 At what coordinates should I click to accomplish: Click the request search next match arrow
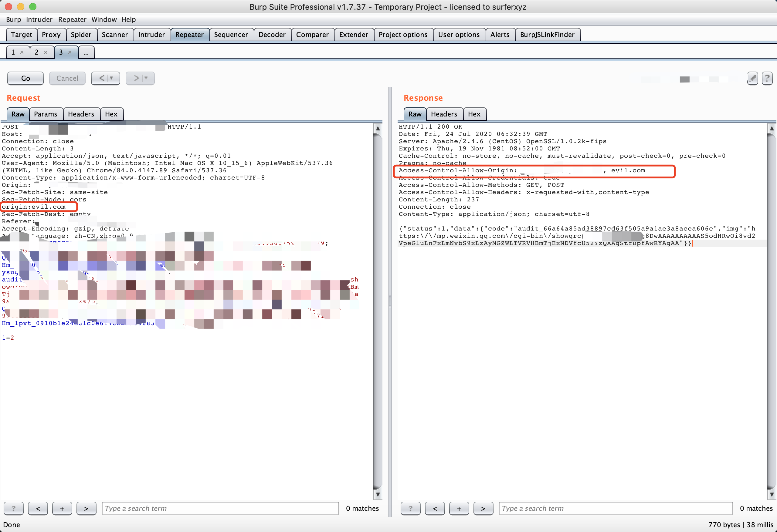pos(86,508)
